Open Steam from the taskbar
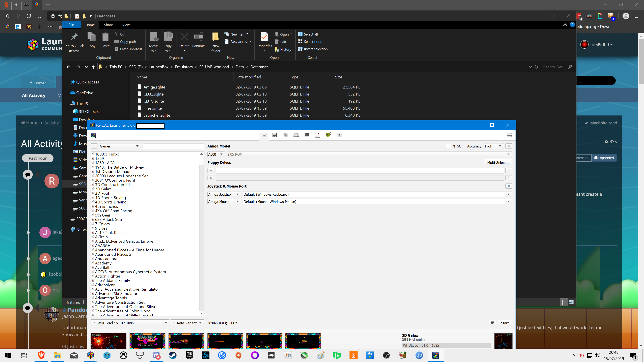 pyautogui.click(x=173, y=355)
